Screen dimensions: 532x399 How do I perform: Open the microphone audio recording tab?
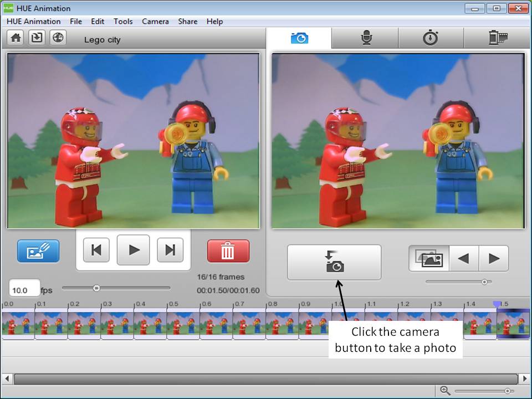366,38
